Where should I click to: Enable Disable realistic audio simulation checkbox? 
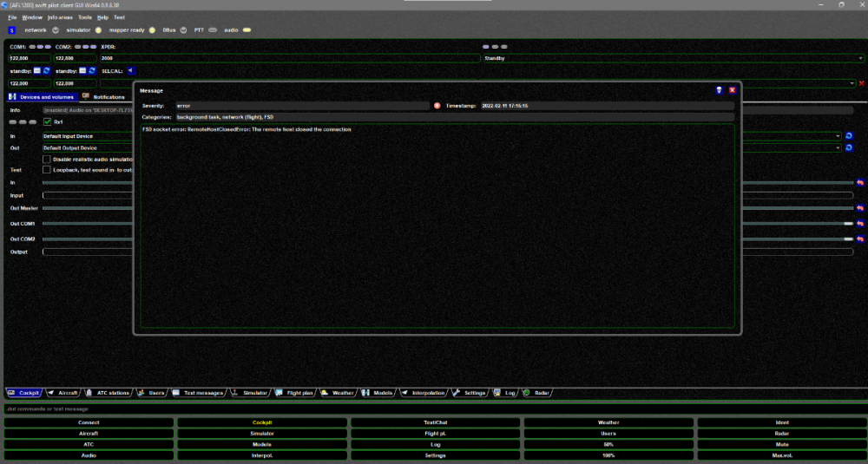(x=47, y=160)
